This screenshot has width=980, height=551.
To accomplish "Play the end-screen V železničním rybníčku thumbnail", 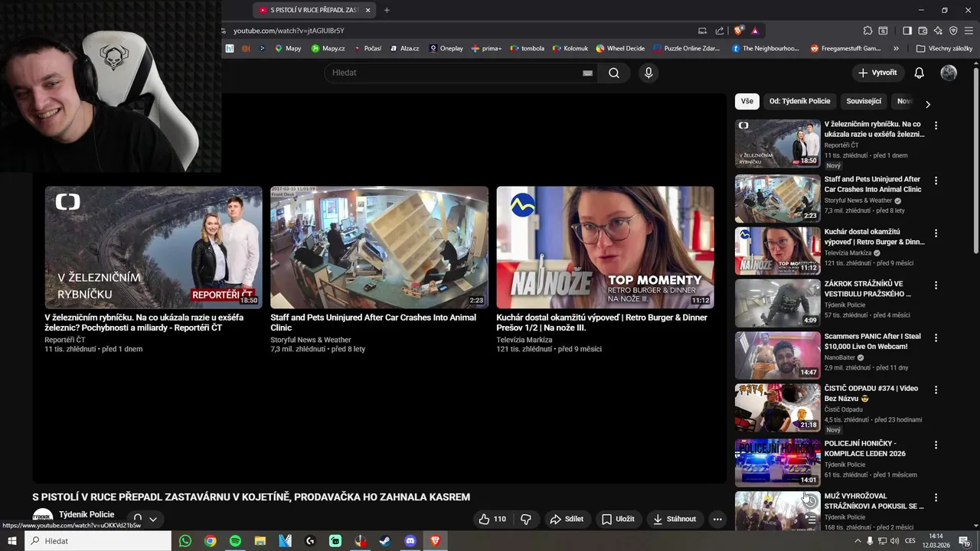I will pos(153,247).
